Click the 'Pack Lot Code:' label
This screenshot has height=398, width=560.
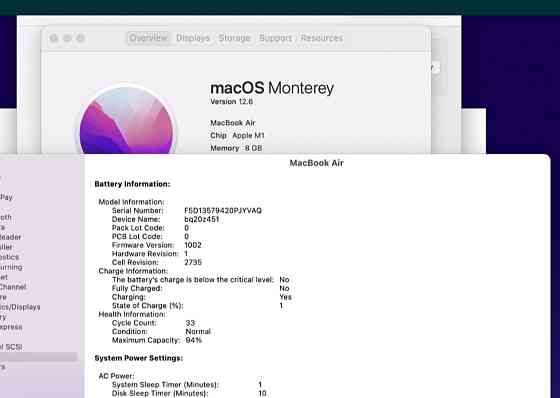tap(138, 228)
